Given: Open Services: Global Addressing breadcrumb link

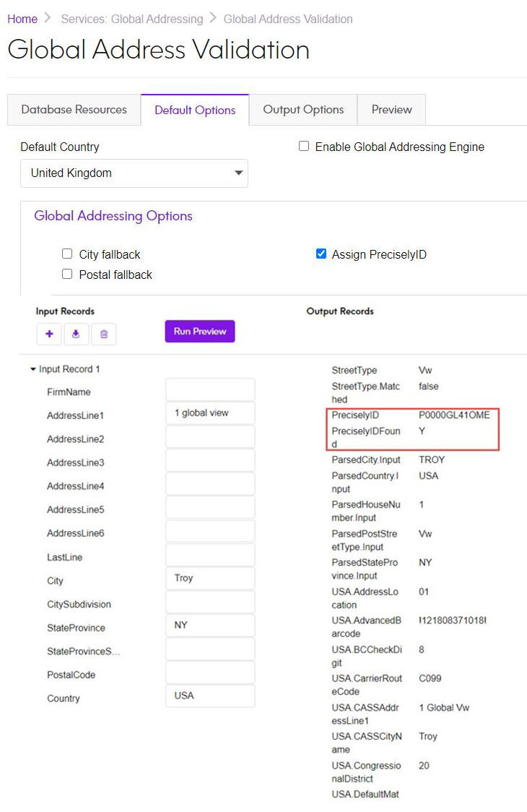Looking at the screenshot, I should [x=131, y=19].
